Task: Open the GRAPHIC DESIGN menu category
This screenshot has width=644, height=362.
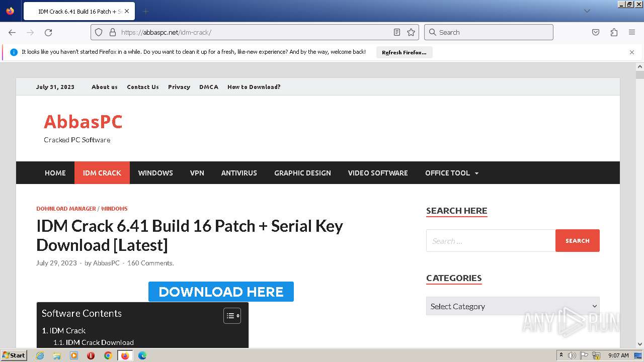Action: (302, 172)
